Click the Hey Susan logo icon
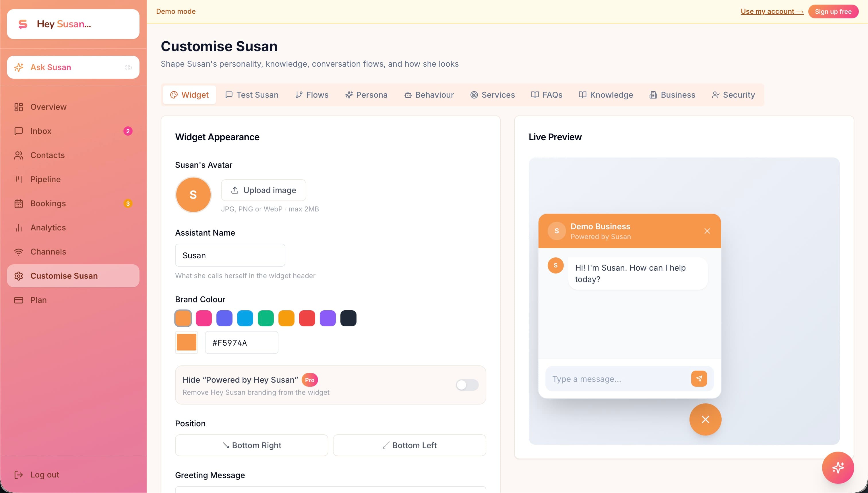This screenshot has height=493, width=868. 23,24
